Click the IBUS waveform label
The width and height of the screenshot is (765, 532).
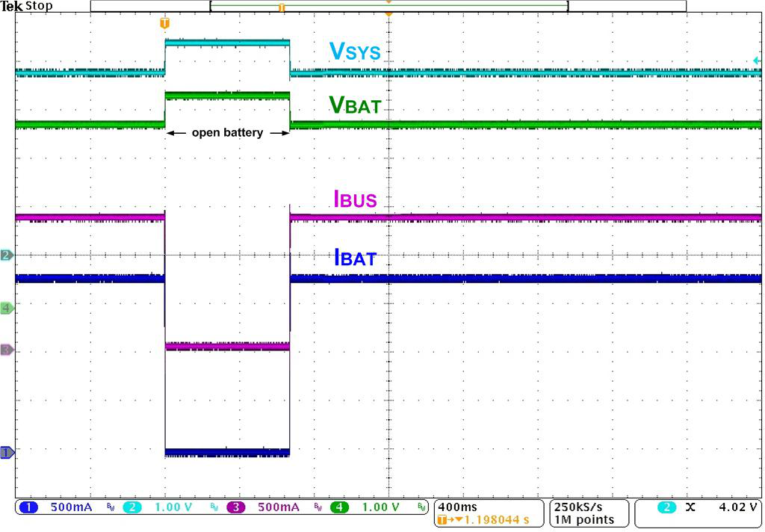coord(354,199)
